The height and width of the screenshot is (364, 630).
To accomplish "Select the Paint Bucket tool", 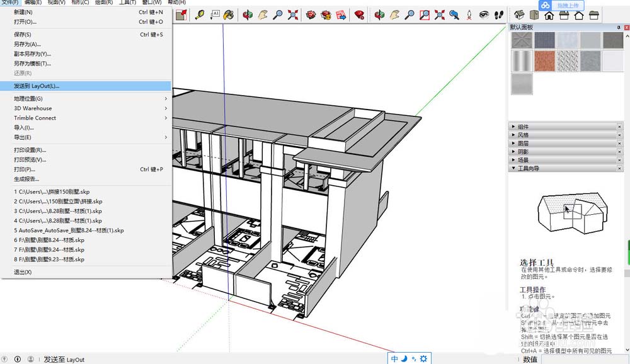I will pyautogui.click(x=229, y=14).
